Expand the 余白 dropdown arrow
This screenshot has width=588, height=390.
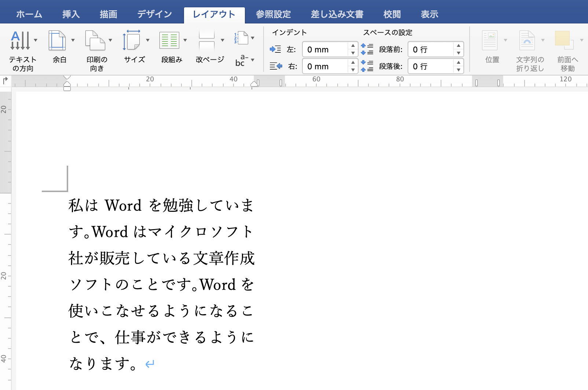tap(73, 40)
